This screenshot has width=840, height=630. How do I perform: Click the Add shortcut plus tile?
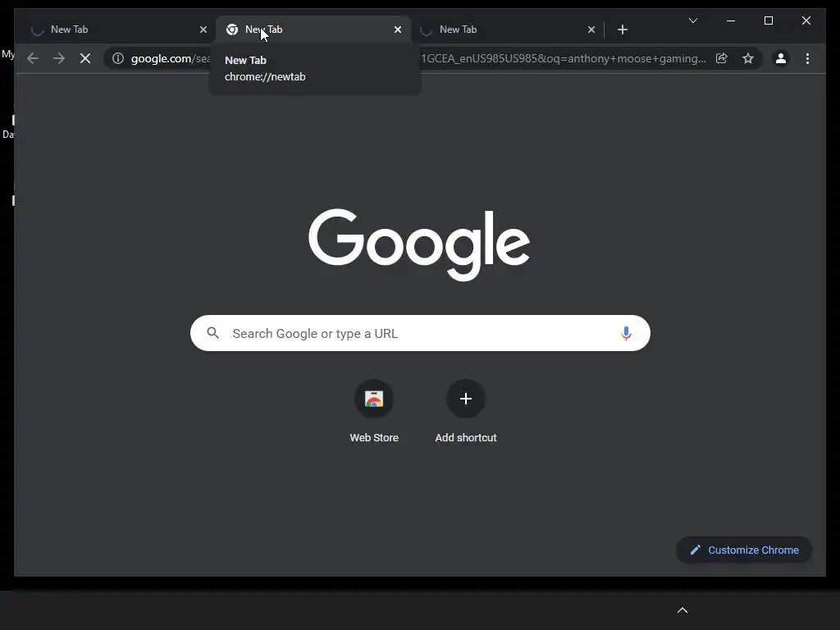(466, 399)
